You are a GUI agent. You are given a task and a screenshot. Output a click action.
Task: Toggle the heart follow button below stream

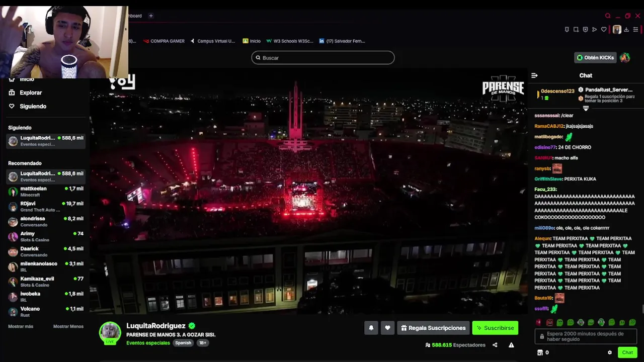(x=387, y=328)
